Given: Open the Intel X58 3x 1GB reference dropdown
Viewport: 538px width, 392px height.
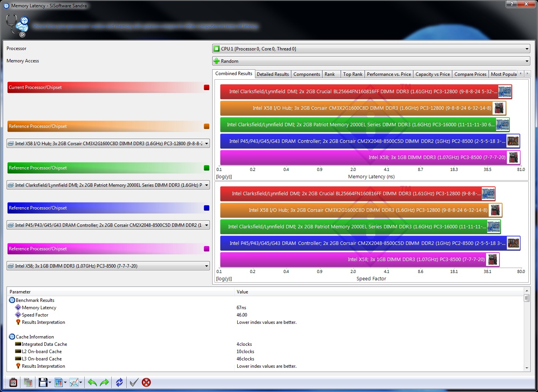Looking at the screenshot, I should coord(108,266).
